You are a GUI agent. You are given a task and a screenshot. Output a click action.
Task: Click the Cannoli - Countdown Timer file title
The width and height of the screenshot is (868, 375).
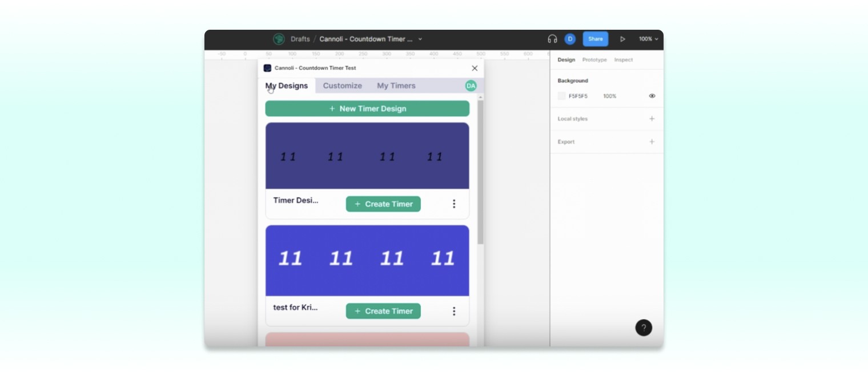click(366, 39)
